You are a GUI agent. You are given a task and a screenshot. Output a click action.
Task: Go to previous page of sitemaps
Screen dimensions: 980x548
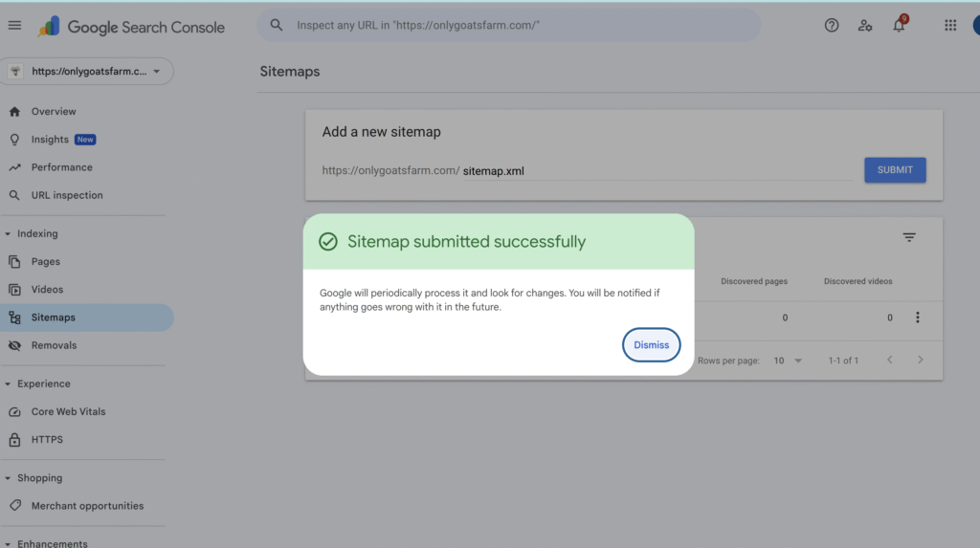click(x=889, y=360)
